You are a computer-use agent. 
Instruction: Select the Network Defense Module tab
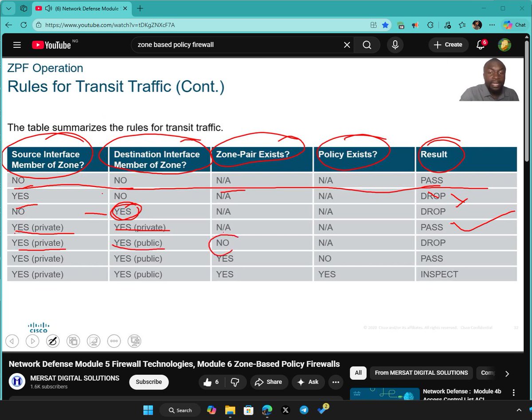[x=82, y=8]
